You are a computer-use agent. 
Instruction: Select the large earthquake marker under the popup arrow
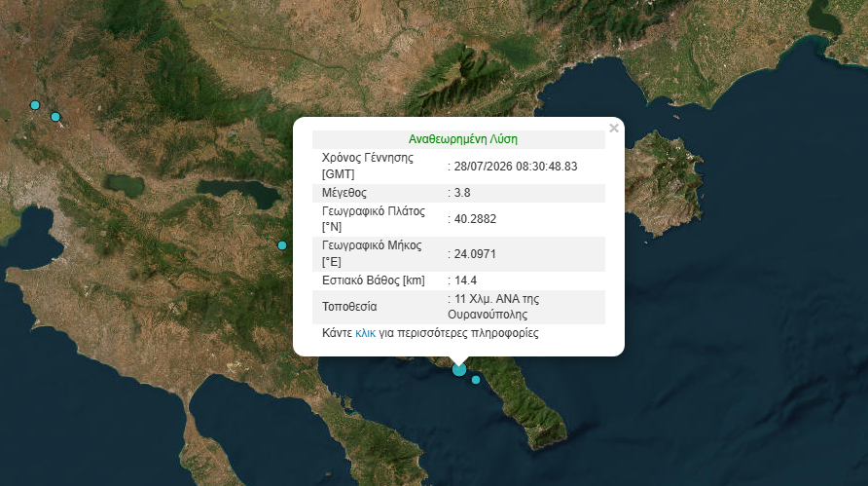coord(459,369)
